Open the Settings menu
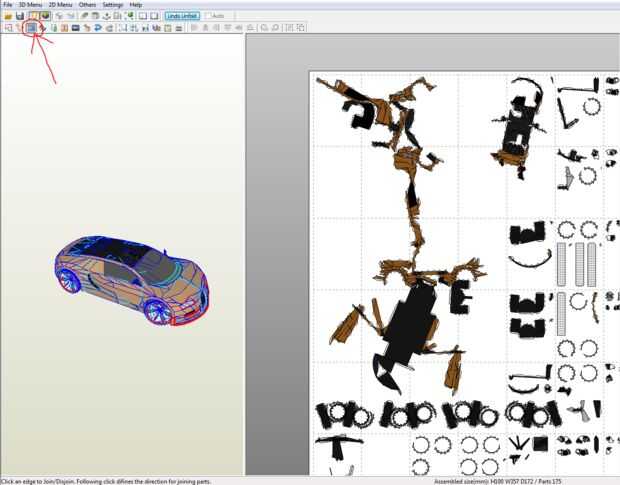 tap(113, 5)
